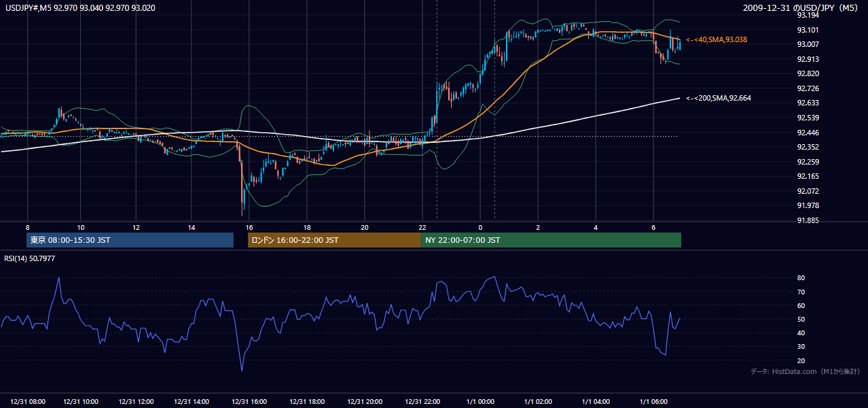
Task: Click price axis value 92.913
Action: (x=808, y=59)
